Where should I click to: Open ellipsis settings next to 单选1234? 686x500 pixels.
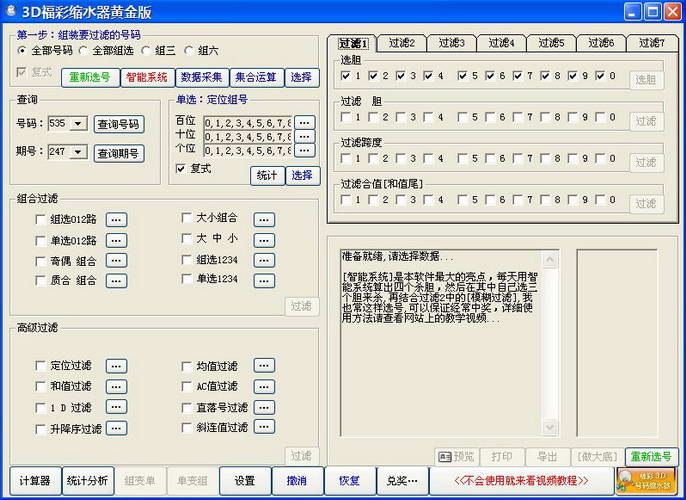tap(264, 281)
